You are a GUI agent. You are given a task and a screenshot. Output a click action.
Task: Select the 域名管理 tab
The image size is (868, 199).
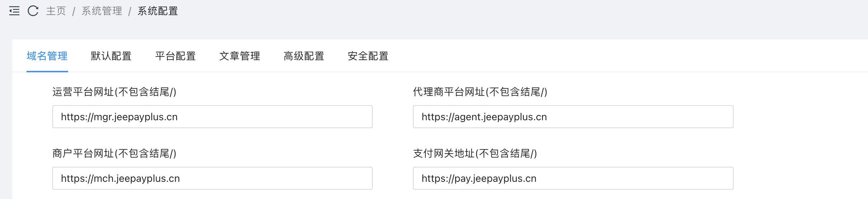pos(47,56)
